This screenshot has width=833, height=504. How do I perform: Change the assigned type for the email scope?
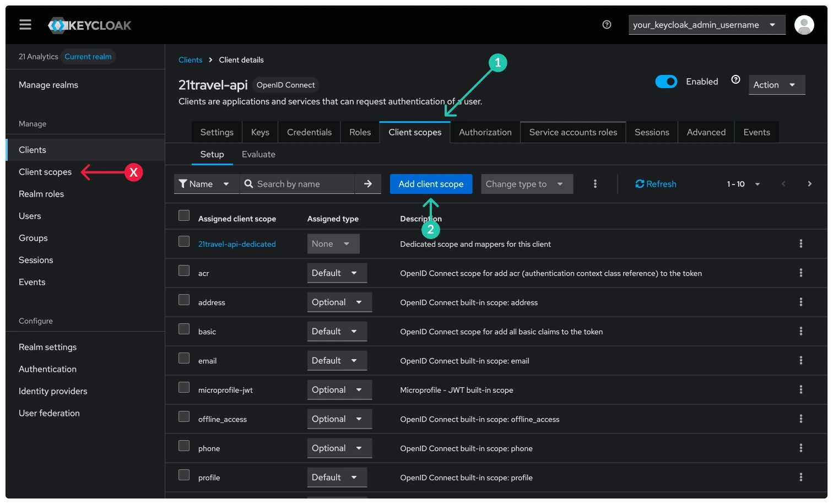337,360
